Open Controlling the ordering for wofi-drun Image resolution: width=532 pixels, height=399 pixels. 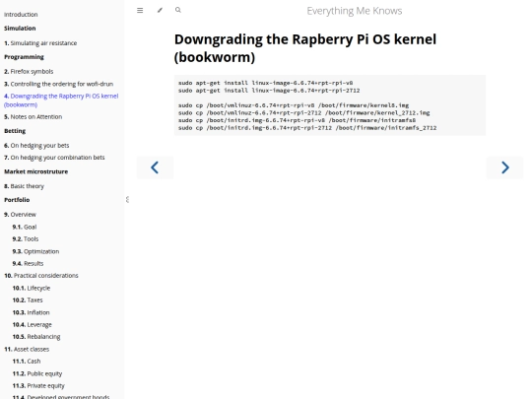59,84
